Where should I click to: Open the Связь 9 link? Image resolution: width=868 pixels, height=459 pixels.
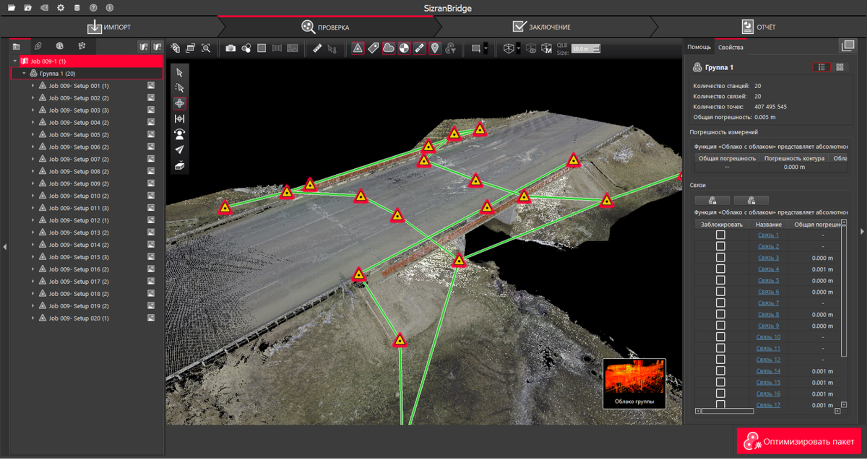point(768,325)
